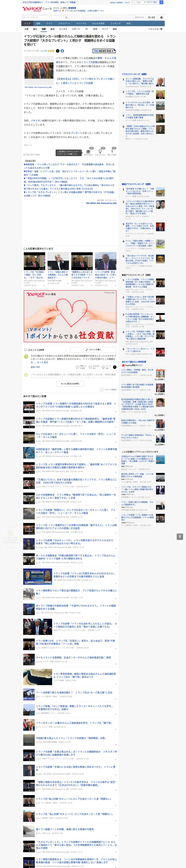The height and width of the screenshot is (868, 186).
Task: Share the article on X
Action: pos(57,51)
